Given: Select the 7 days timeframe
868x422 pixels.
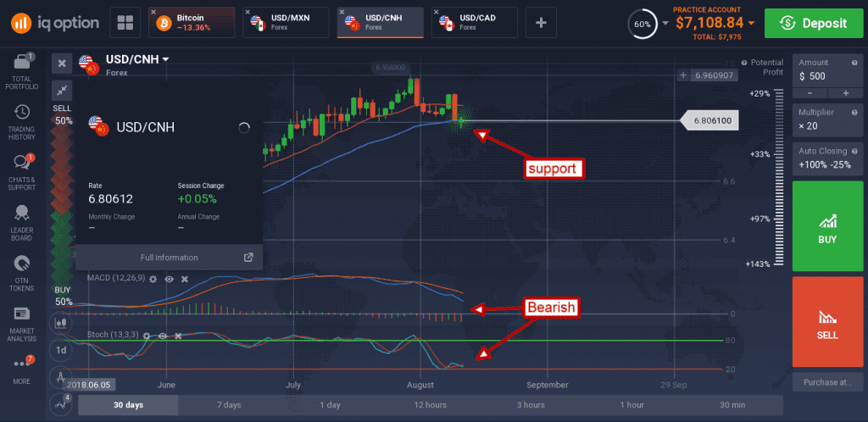Looking at the screenshot, I should [229, 405].
